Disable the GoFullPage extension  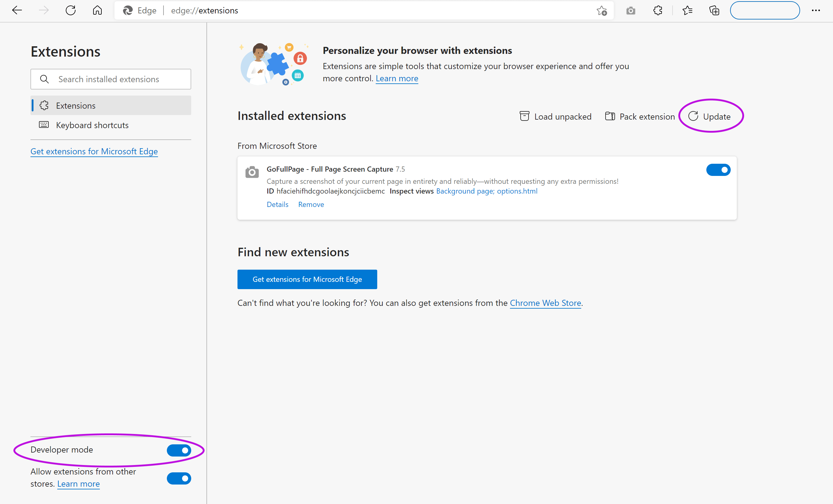(719, 170)
